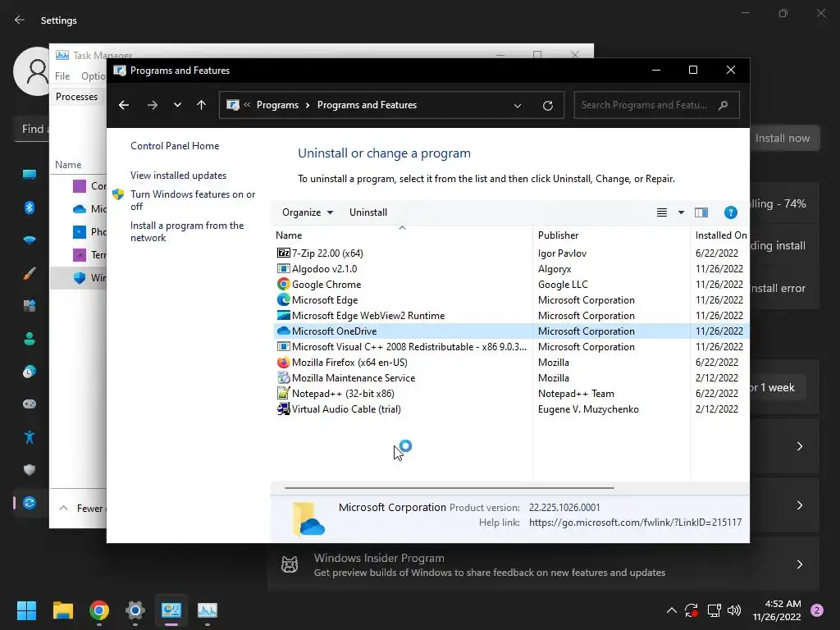
Task: Click the volume icon in system tray
Action: point(734,610)
